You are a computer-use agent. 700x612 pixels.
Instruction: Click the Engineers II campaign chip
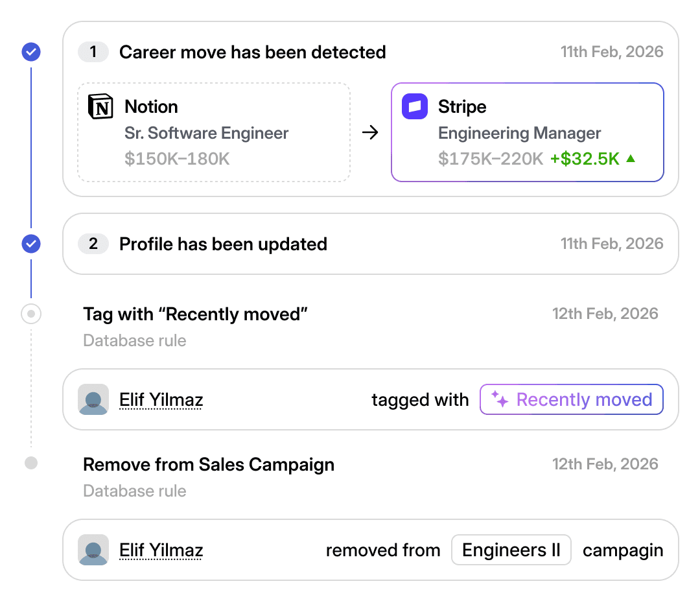[511, 550]
